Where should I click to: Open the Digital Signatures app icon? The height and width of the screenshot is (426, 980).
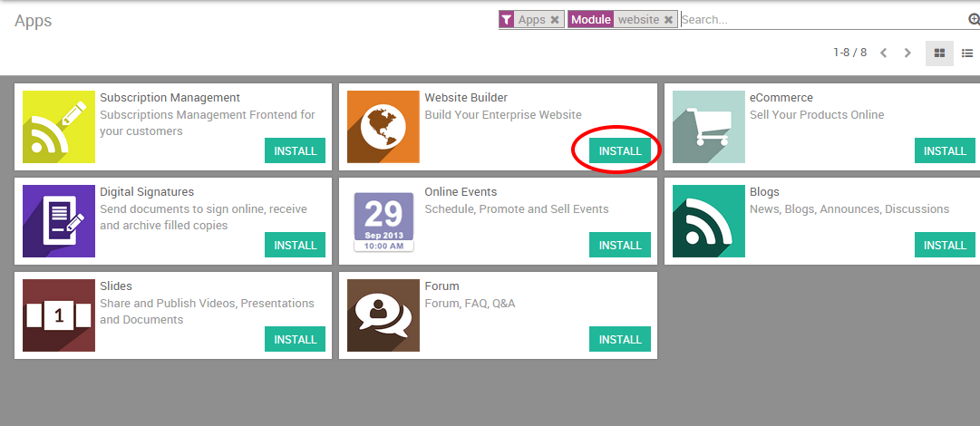[59, 221]
